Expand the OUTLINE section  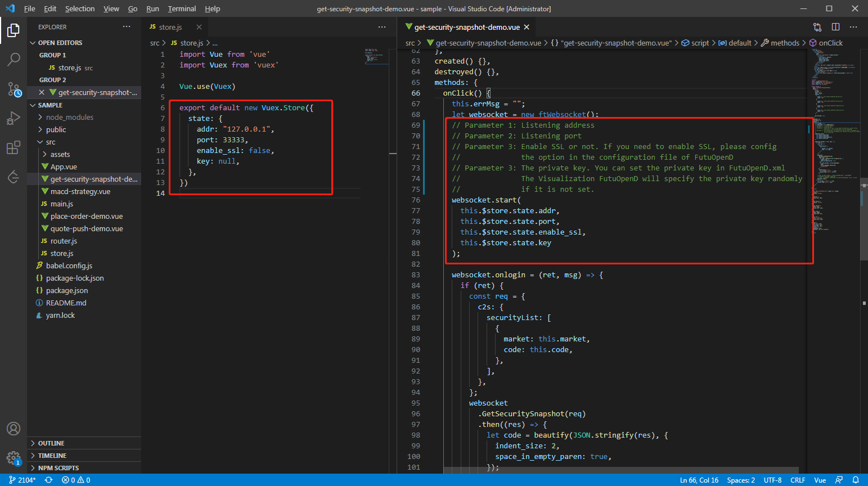pyautogui.click(x=47, y=443)
